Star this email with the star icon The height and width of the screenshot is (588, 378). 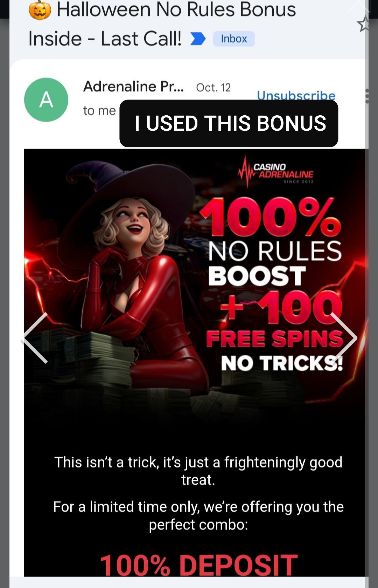(363, 24)
